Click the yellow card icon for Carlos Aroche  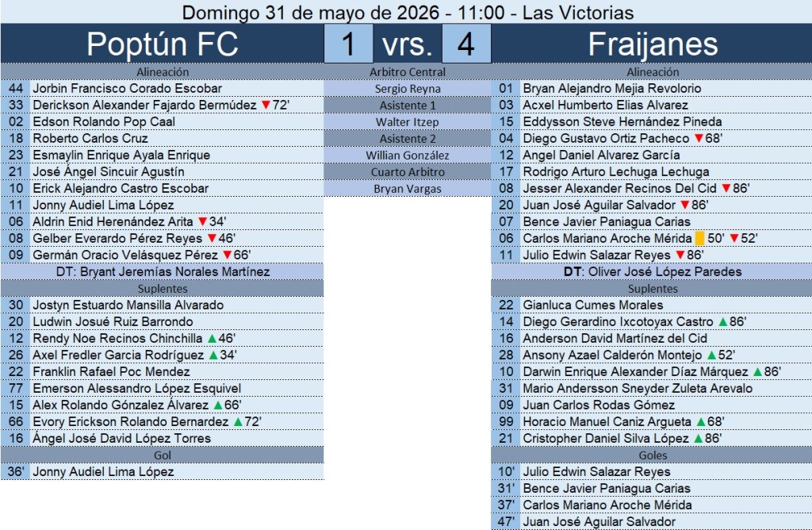point(699,238)
